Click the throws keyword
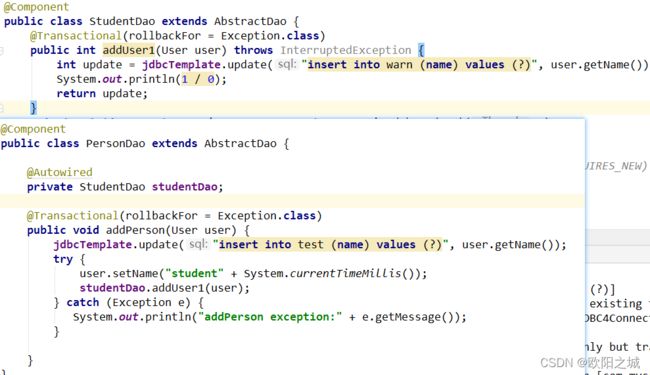The image size is (650, 375). (253, 50)
